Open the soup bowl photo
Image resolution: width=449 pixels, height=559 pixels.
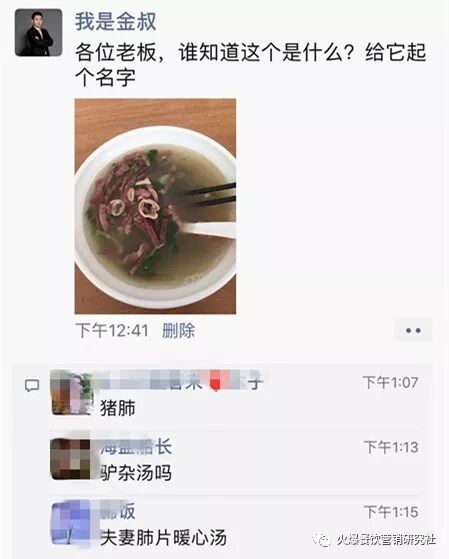pyautogui.click(x=155, y=206)
